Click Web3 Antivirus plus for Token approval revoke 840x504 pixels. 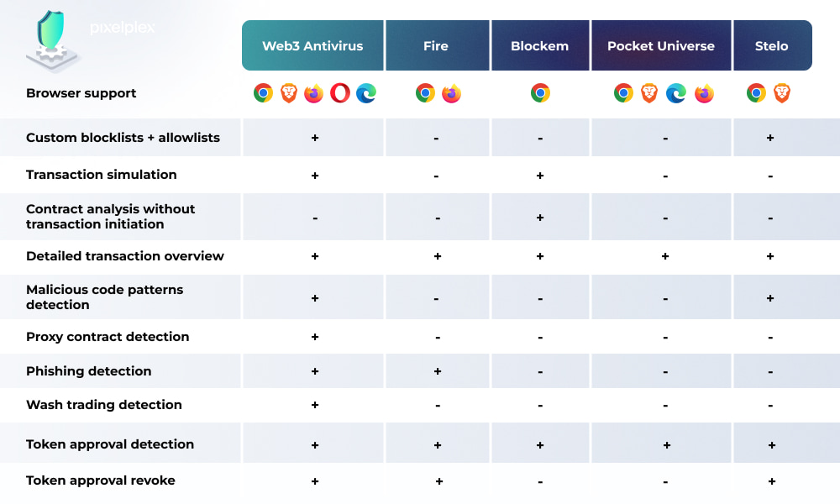315,481
